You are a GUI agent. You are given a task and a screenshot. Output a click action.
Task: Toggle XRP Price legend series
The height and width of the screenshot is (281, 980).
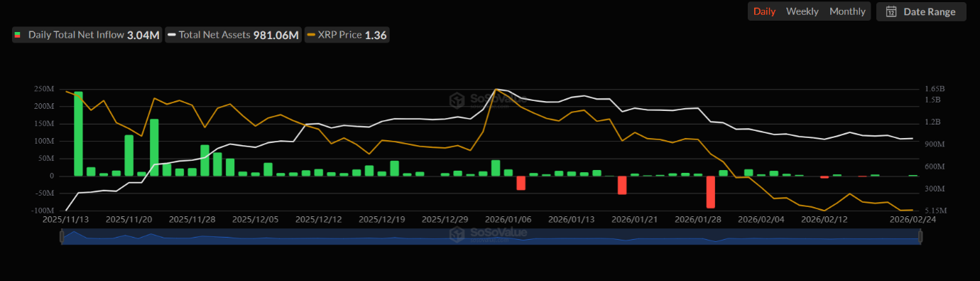tap(347, 34)
